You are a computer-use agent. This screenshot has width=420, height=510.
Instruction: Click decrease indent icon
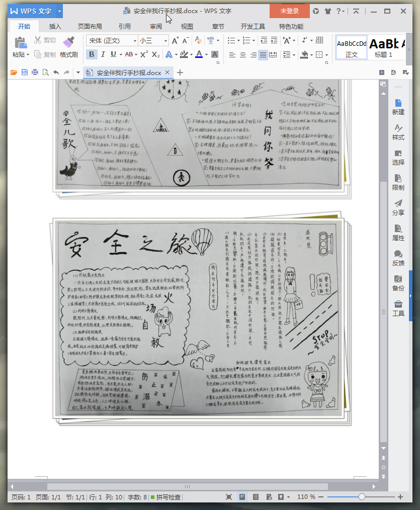264,40
